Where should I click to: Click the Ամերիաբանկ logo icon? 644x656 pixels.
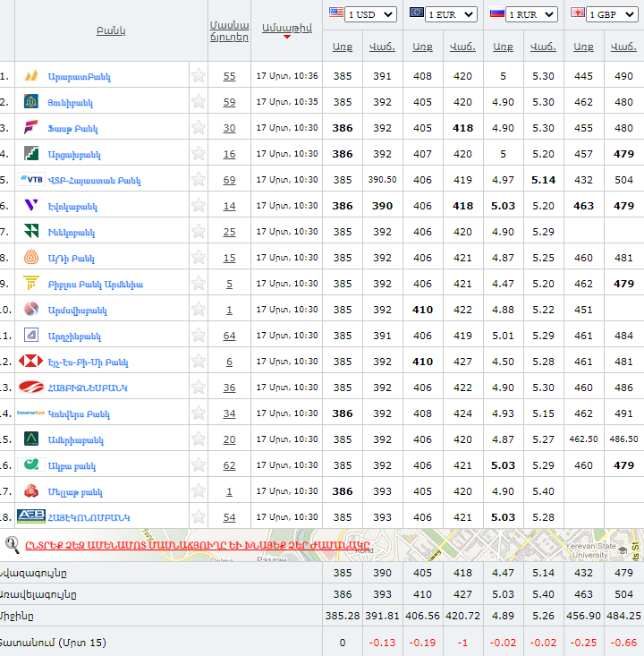click(31, 439)
